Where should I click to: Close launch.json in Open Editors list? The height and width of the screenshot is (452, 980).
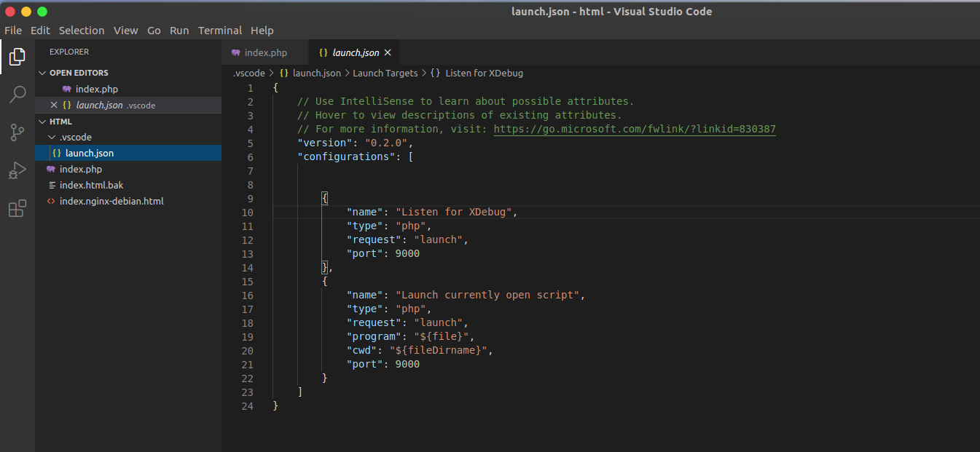(54, 105)
